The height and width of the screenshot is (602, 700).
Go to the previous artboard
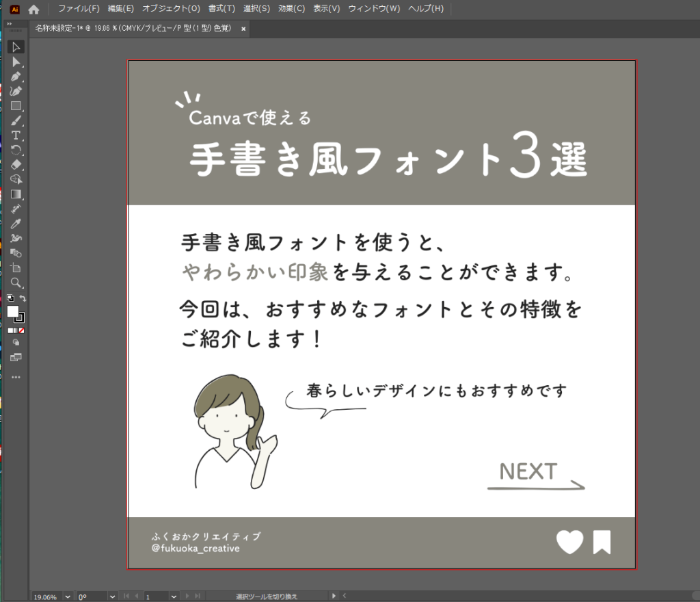pos(136,597)
